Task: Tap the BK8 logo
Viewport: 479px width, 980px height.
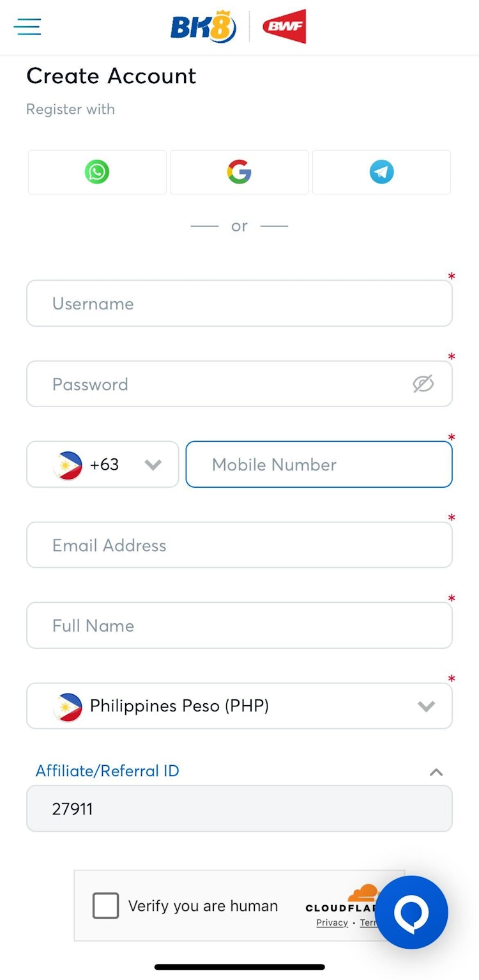Action: click(x=203, y=27)
